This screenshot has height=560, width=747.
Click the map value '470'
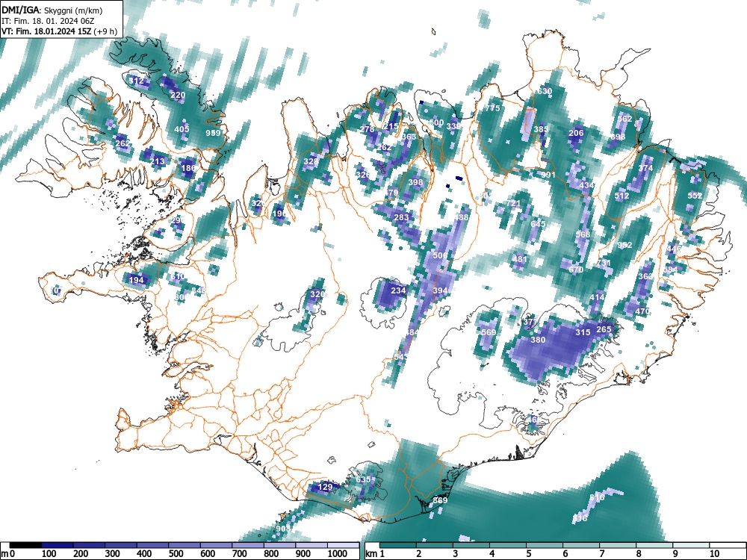coord(642,311)
